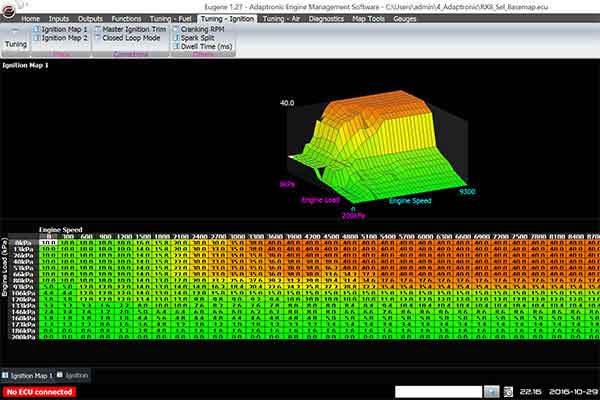Click the blue button beside the input field
Screen dimensions: 600x400
492,392
